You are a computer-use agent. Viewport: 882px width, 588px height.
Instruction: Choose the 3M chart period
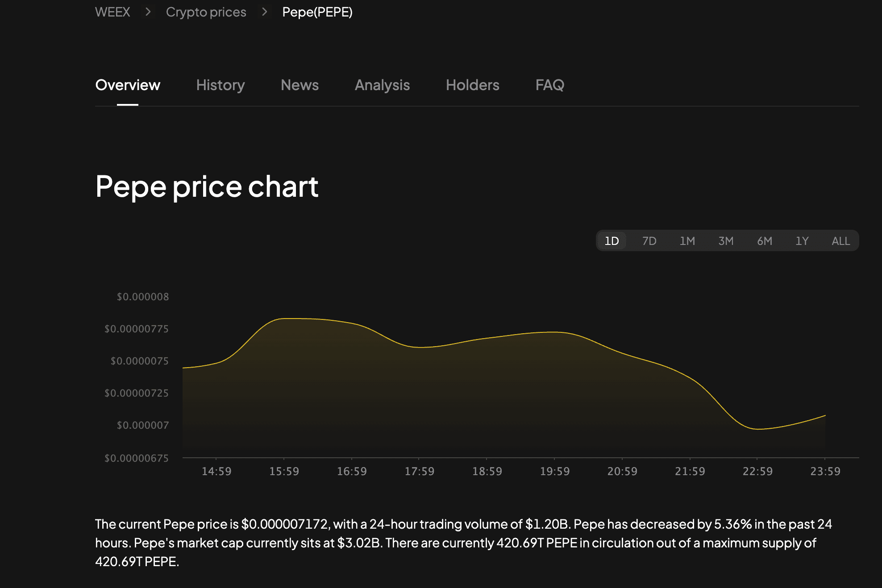[726, 241]
